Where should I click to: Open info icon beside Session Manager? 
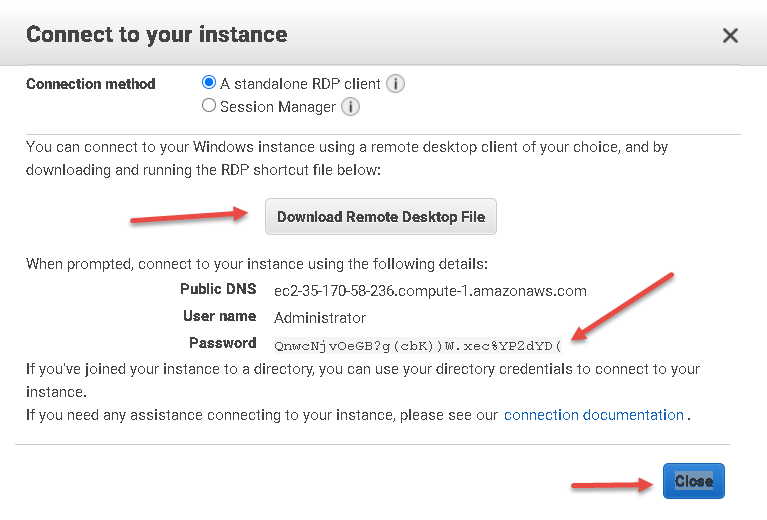(350, 107)
